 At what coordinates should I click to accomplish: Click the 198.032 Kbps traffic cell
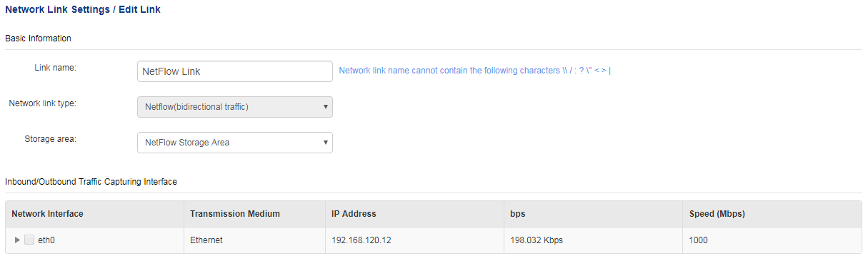[x=537, y=240]
